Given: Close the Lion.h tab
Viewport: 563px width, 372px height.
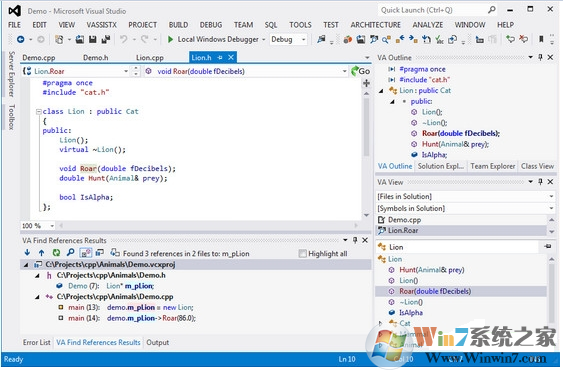Looking at the screenshot, I should point(231,57).
